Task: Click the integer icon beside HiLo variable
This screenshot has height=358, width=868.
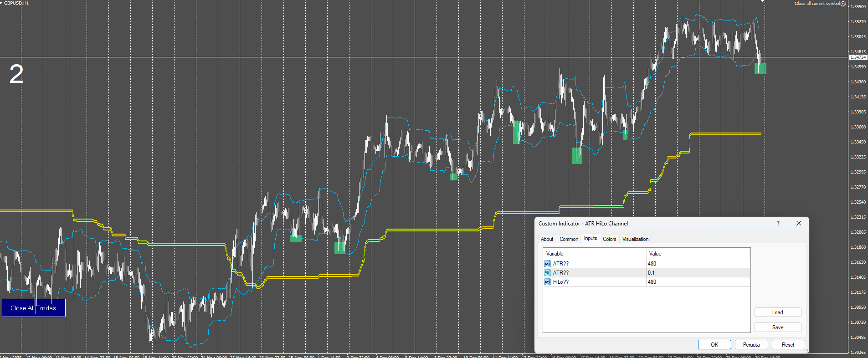Action: (x=547, y=282)
